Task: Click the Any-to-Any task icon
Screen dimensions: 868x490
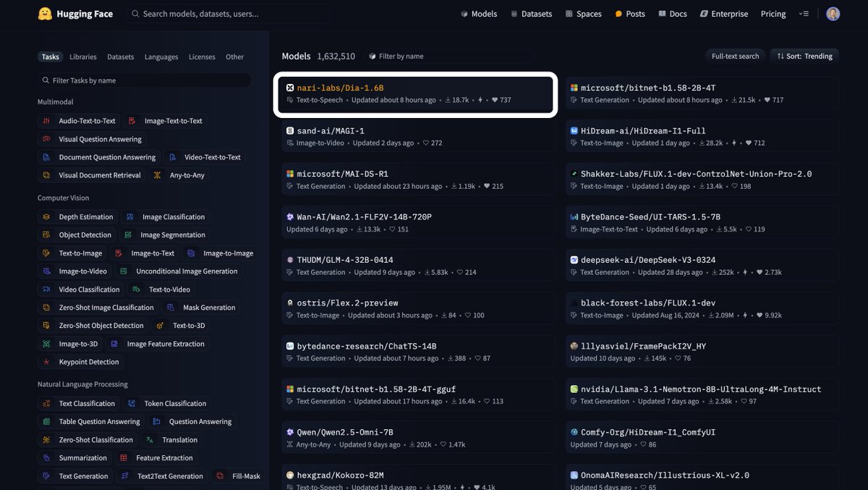Action: pos(158,175)
